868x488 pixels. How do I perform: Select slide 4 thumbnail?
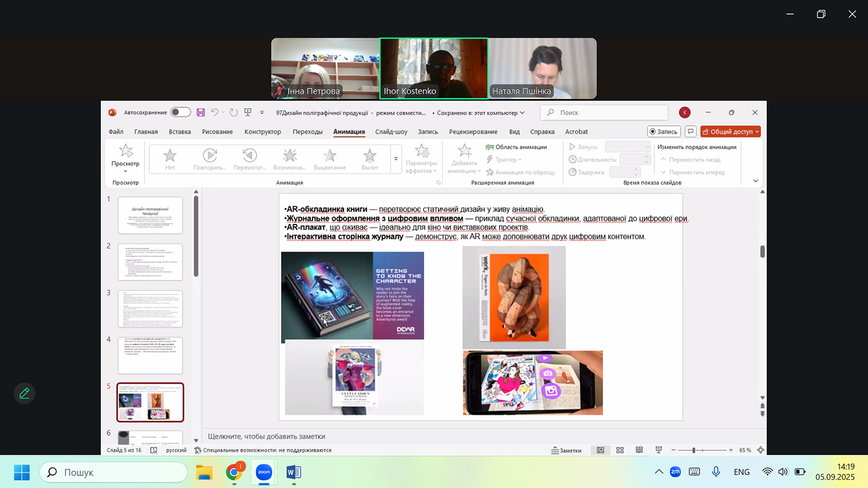150,355
